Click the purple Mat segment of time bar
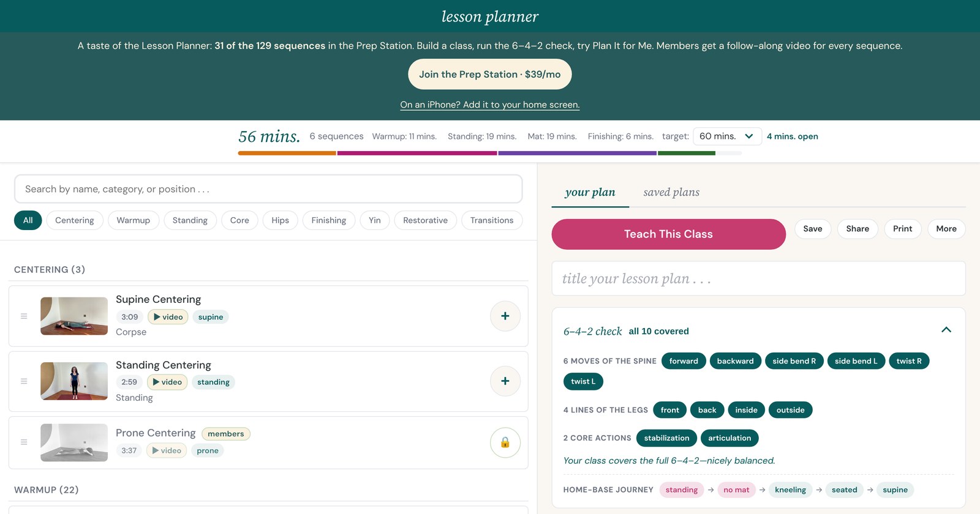This screenshot has height=514, width=980. (x=578, y=153)
